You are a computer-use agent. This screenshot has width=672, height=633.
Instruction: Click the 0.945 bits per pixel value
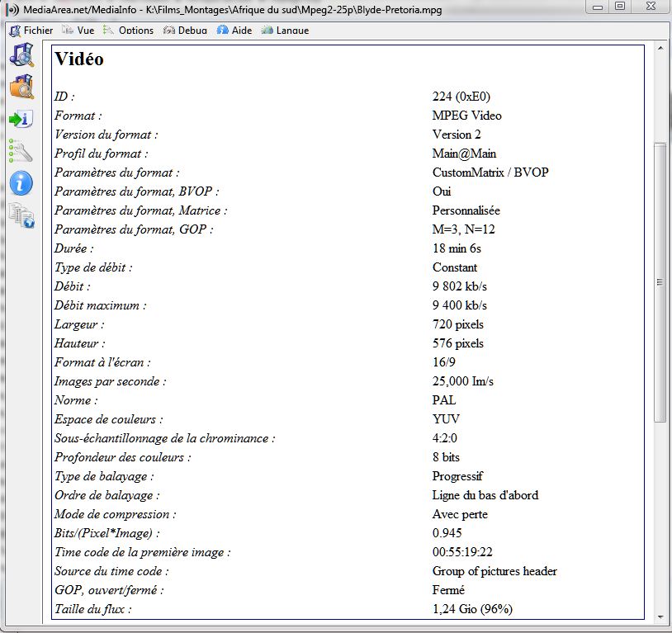pos(447,532)
